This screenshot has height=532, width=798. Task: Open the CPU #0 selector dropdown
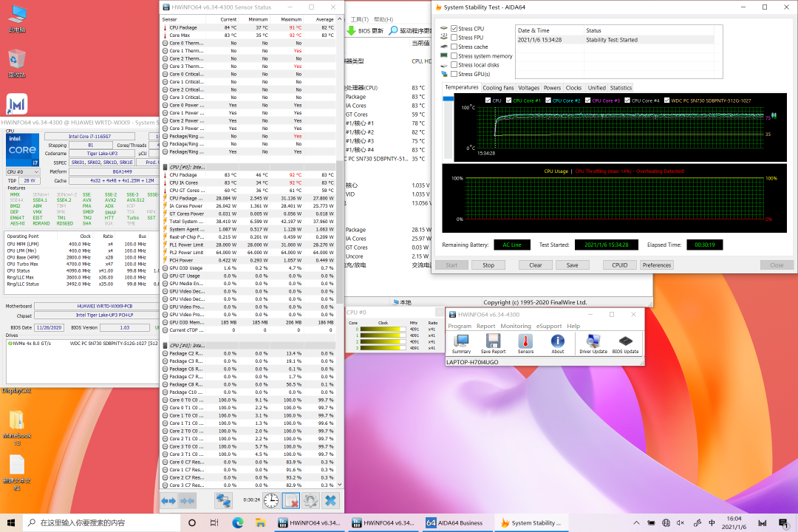coord(24,171)
